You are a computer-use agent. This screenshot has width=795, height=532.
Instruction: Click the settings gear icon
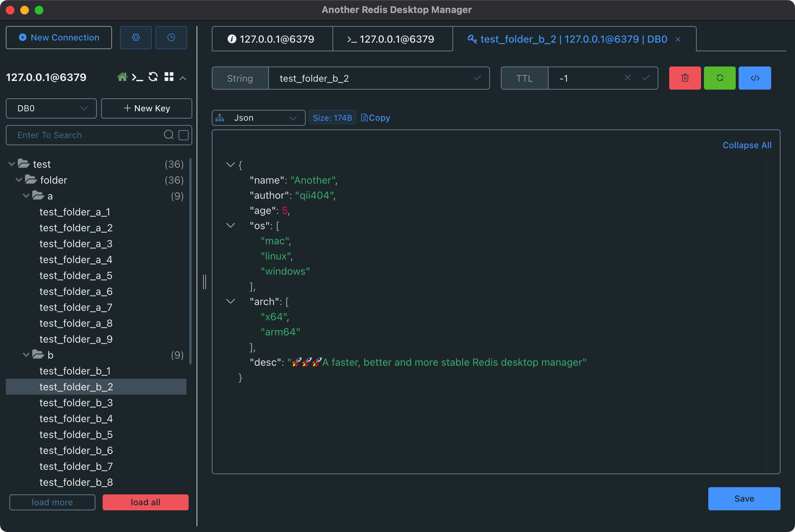(x=136, y=38)
